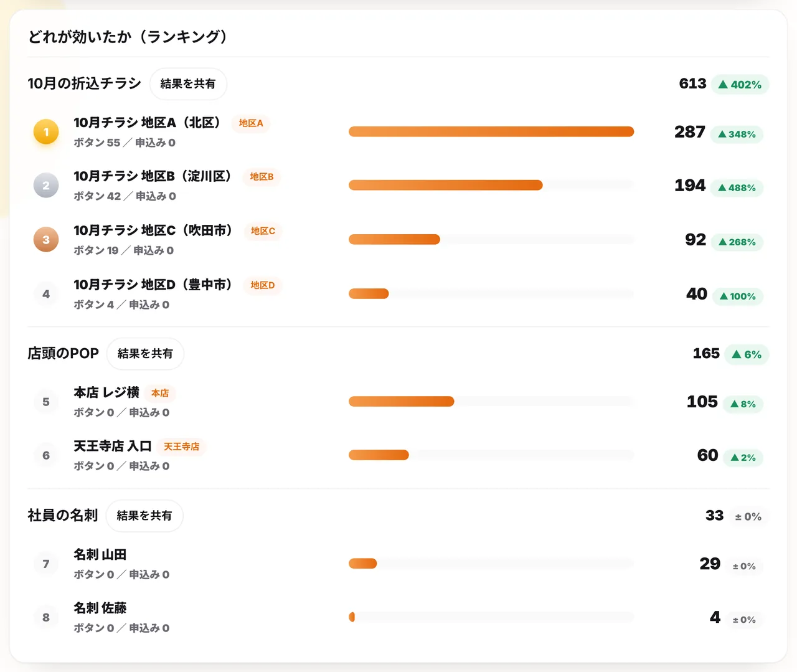797x672 pixels.
Task: Click the ▲6% group growth badge
Action: [x=747, y=354]
